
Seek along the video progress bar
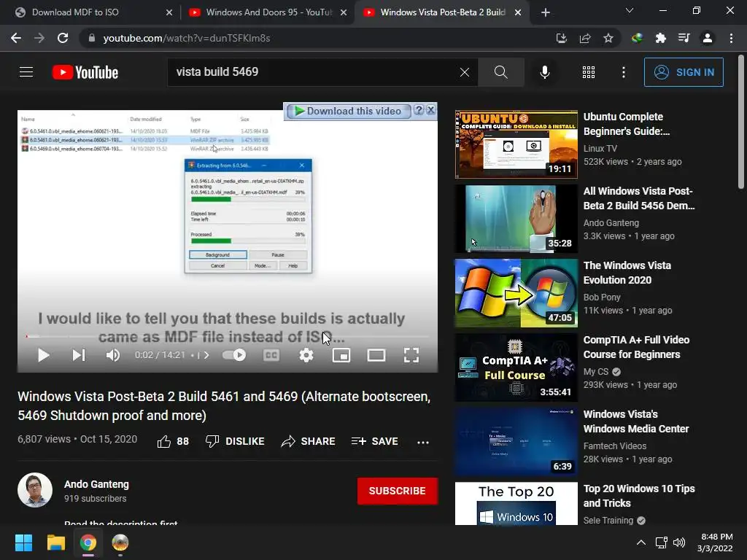pos(228,337)
